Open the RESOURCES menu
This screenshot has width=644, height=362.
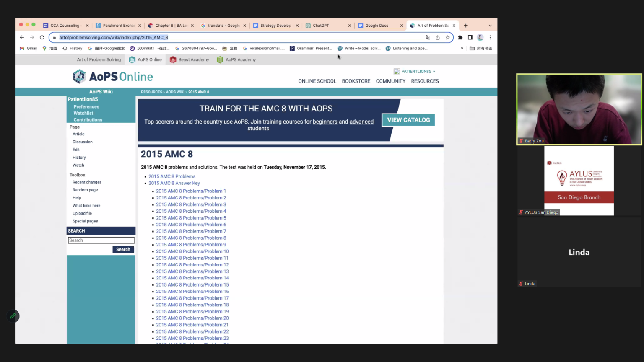pos(425,81)
